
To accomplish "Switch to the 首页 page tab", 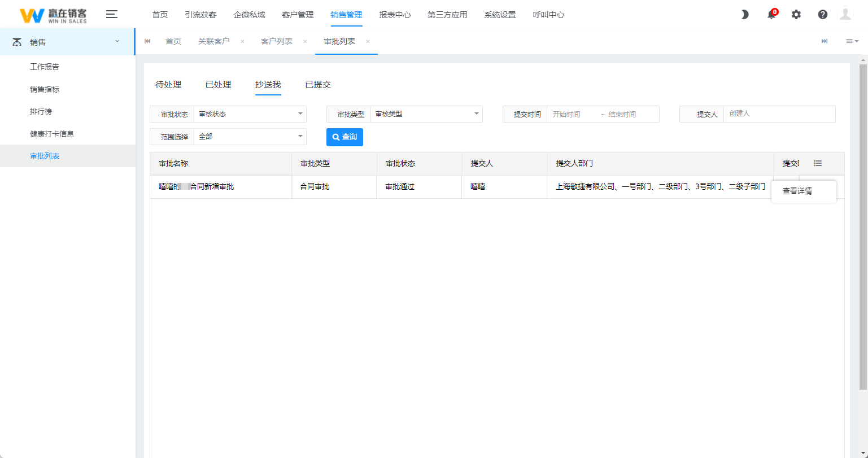I will (x=173, y=41).
